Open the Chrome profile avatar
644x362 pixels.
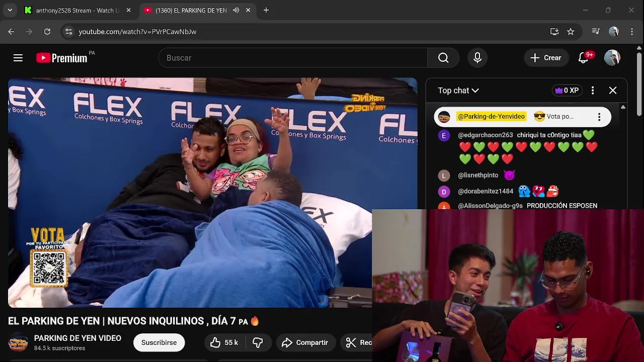click(x=613, y=31)
